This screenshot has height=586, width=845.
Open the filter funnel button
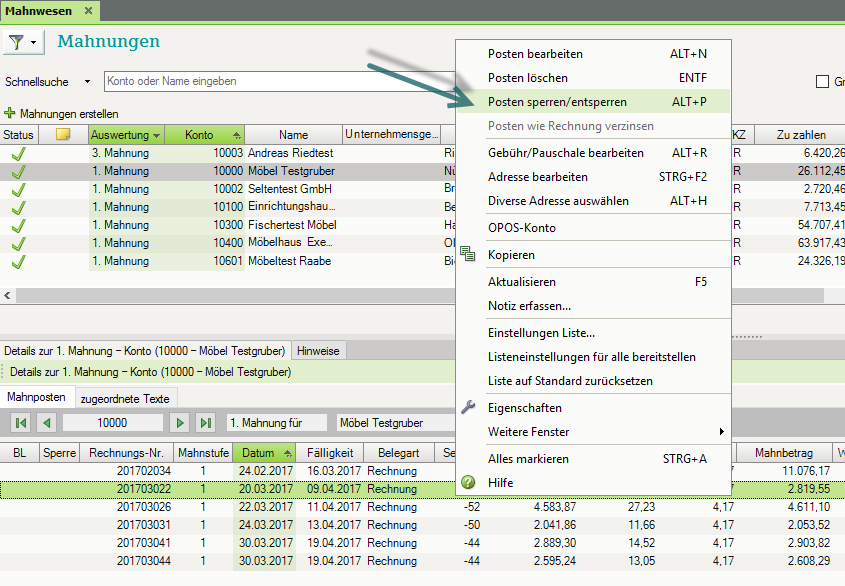pyautogui.click(x=17, y=42)
